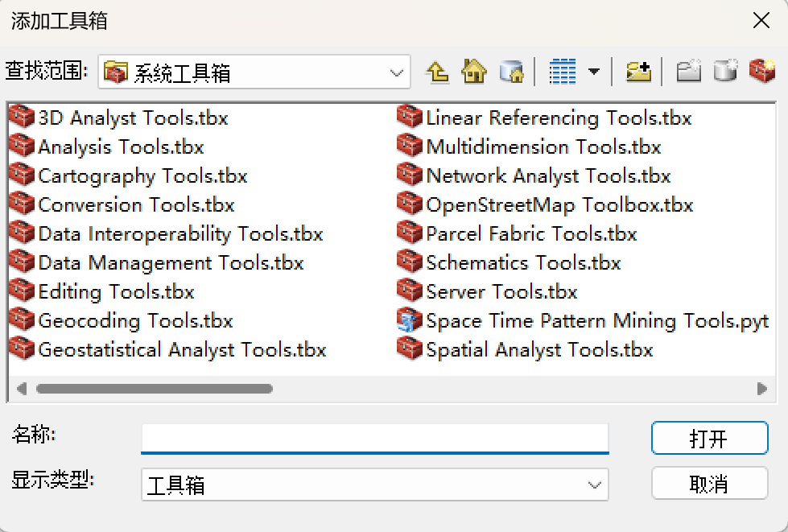Click text "Parcel Fabric Tools.tbx"

point(532,234)
